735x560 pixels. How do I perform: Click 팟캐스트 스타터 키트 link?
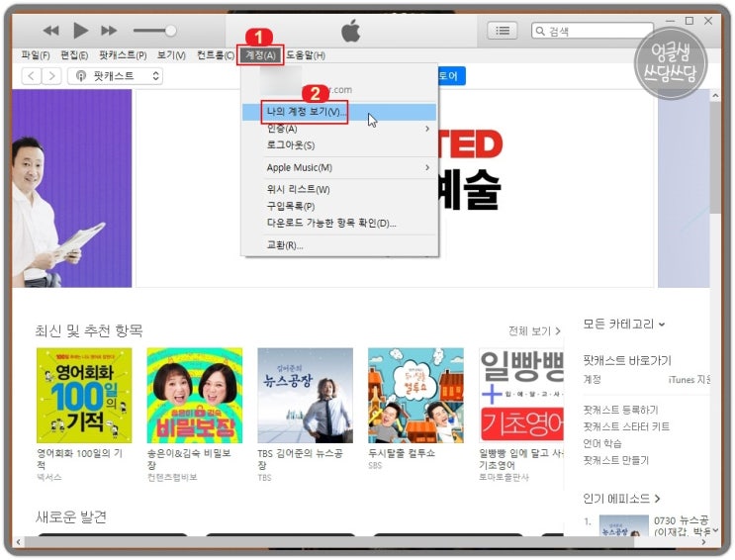point(626,426)
